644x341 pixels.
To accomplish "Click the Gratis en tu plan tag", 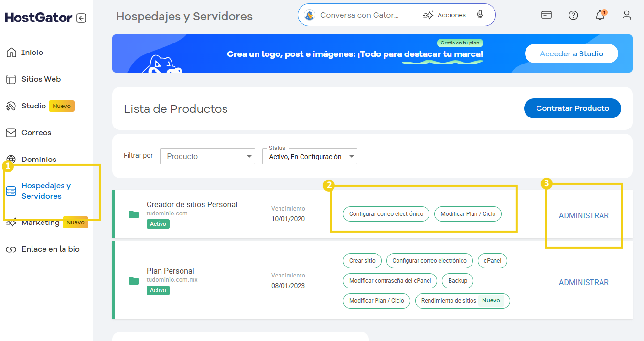I will coord(460,43).
